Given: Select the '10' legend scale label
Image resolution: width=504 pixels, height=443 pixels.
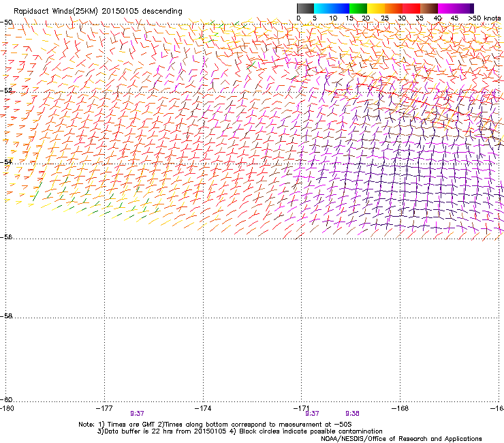Looking at the screenshot, I should tap(333, 18).
